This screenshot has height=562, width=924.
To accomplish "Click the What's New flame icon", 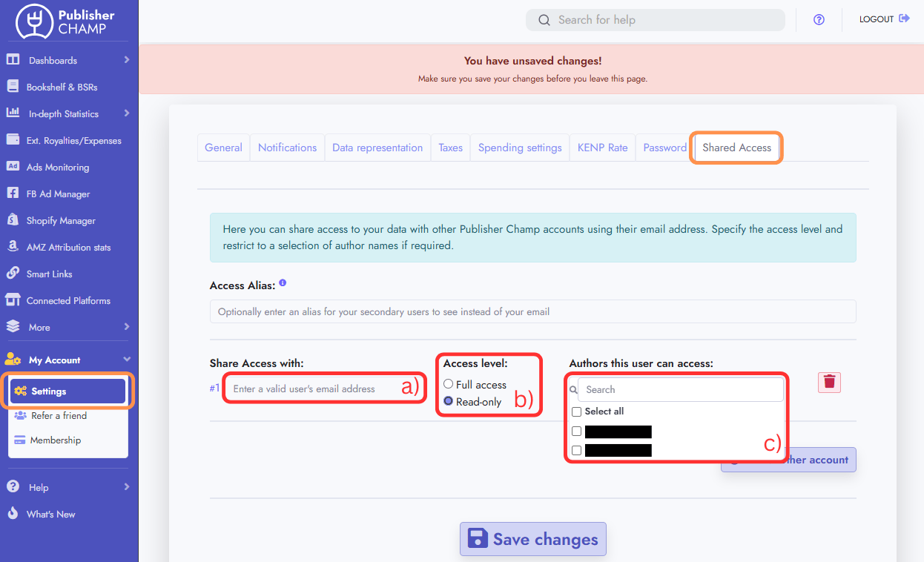I will coord(13,513).
